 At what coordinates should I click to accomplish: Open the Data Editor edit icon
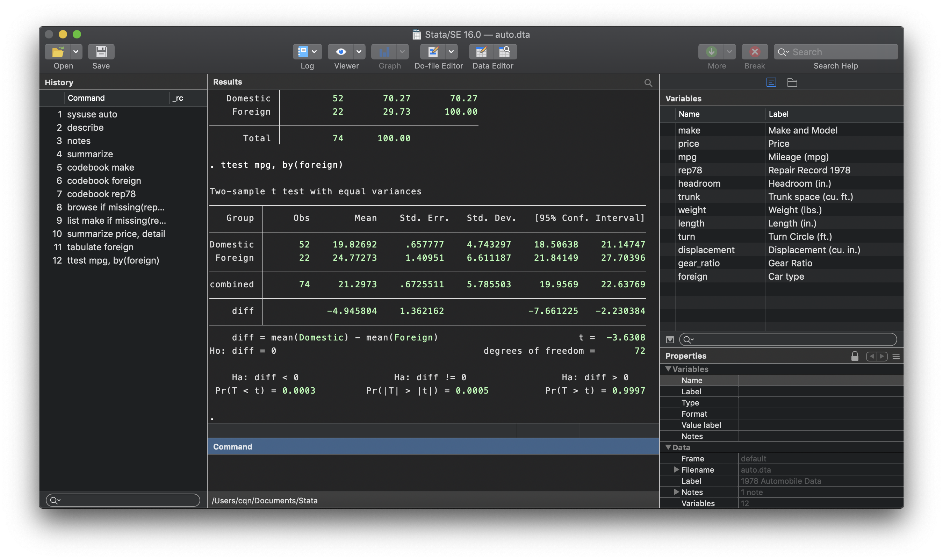click(481, 52)
